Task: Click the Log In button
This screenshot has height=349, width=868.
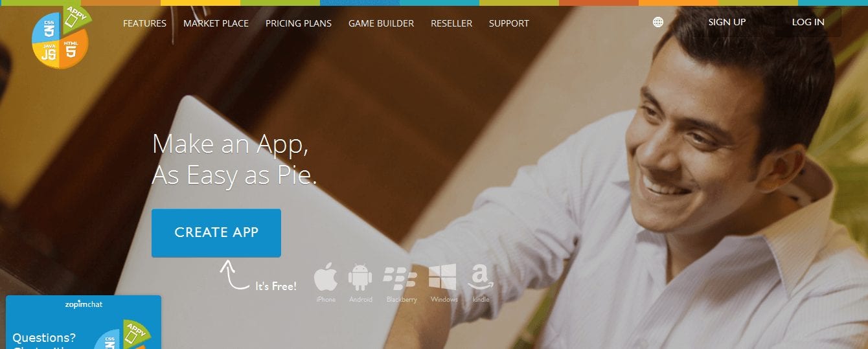Action: [x=808, y=22]
